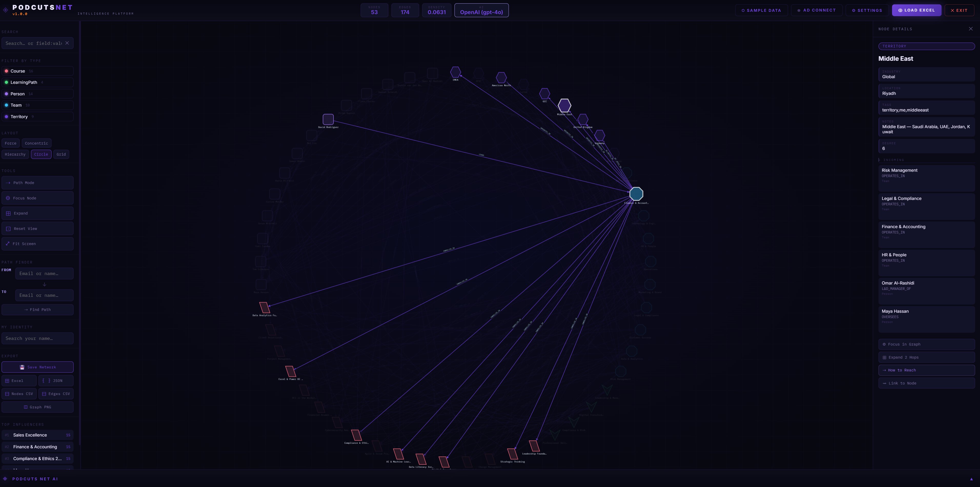The height and width of the screenshot is (487, 980).
Task: Clear the search box with its X icon
Action: click(67, 43)
